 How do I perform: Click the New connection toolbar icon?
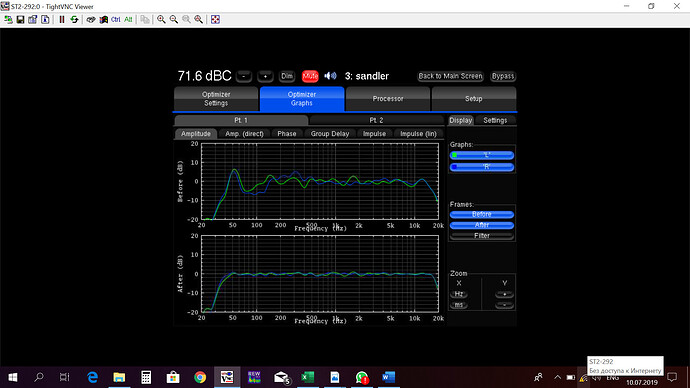coord(8,19)
